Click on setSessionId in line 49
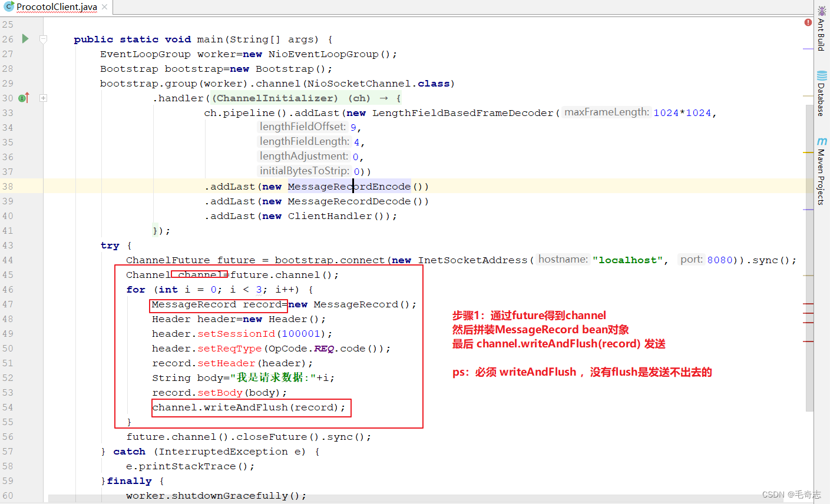The image size is (830, 504). pos(236,334)
